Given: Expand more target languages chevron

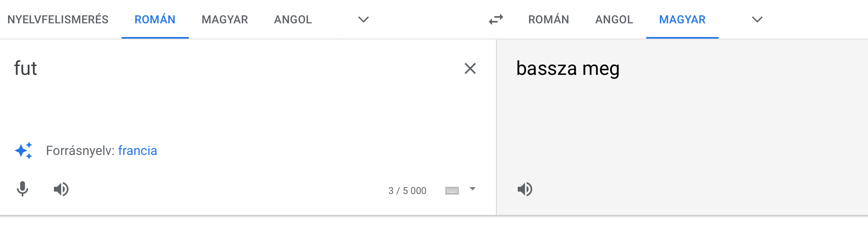Looking at the screenshot, I should [x=757, y=19].
